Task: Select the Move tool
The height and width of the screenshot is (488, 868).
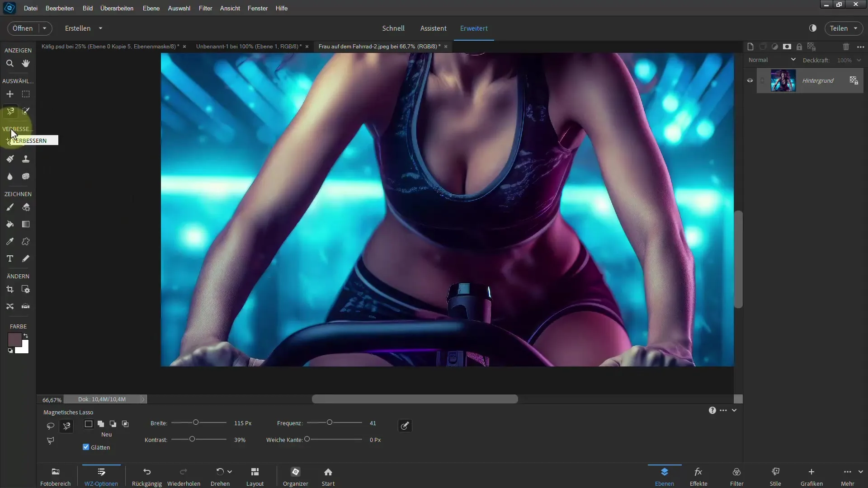Action: coord(9,94)
